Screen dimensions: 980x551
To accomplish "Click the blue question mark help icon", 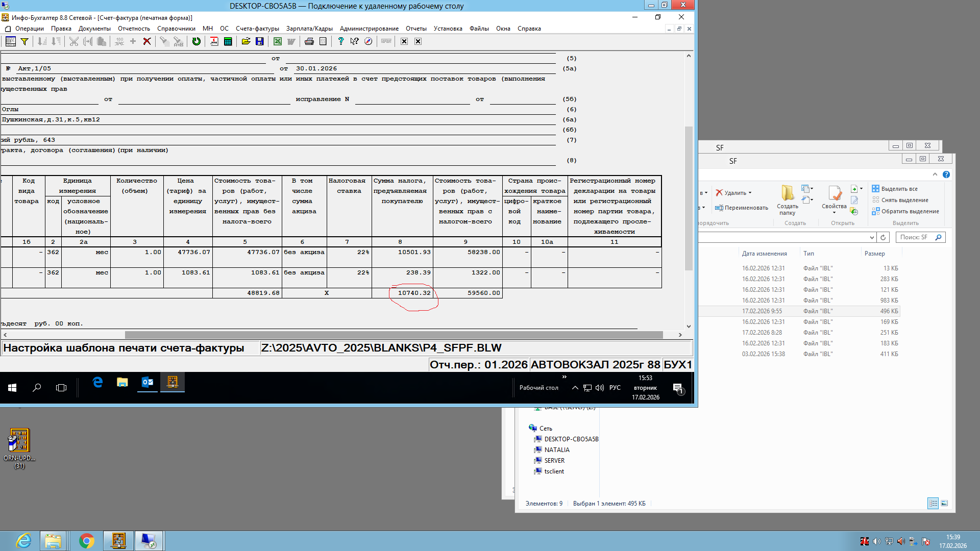I will 340,41.
